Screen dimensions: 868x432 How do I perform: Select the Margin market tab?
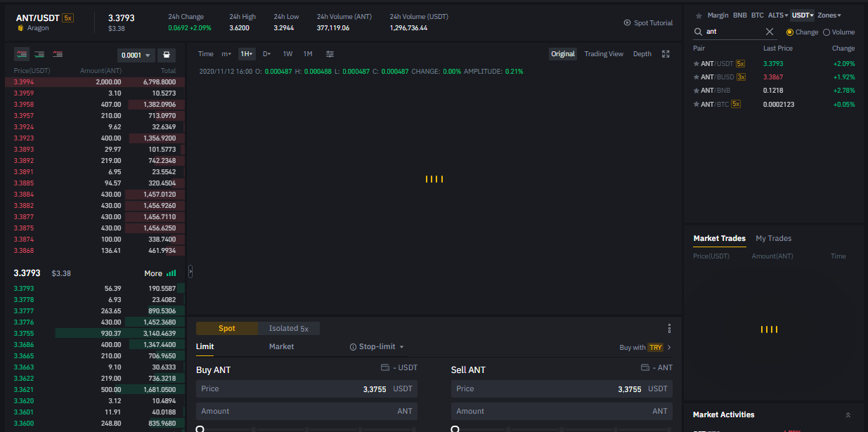point(718,15)
